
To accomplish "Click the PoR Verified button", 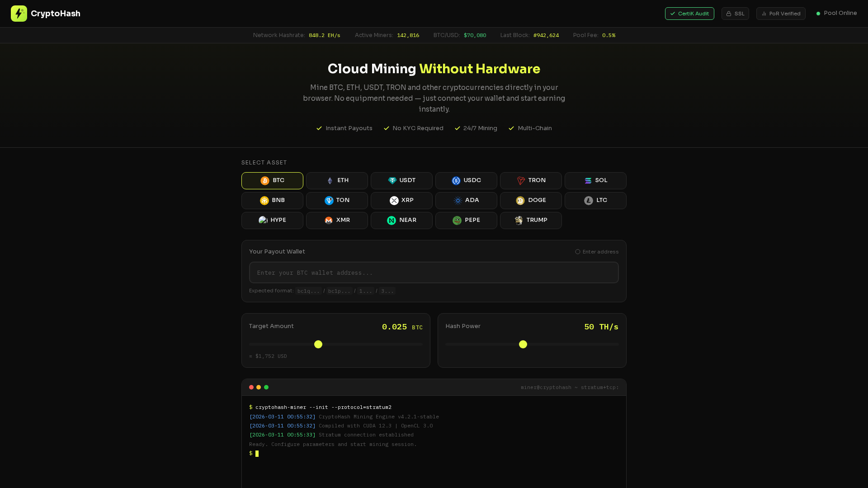I will click(x=781, y=14).
